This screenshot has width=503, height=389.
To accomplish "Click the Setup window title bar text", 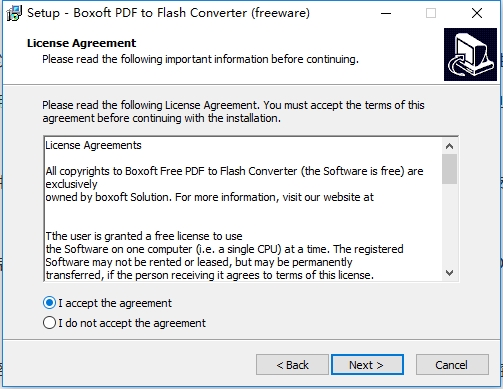I will pyautogui.click(x=168, y=13).
